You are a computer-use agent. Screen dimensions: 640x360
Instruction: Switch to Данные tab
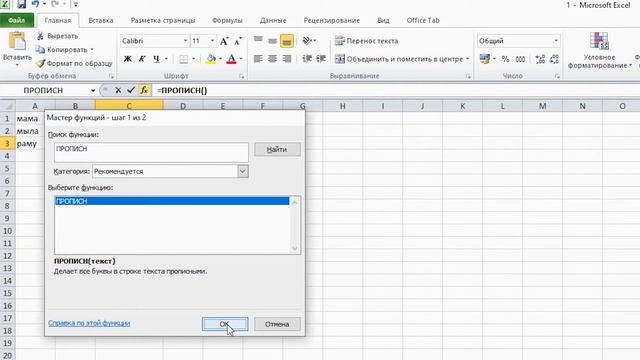click(x=273, y=20)
